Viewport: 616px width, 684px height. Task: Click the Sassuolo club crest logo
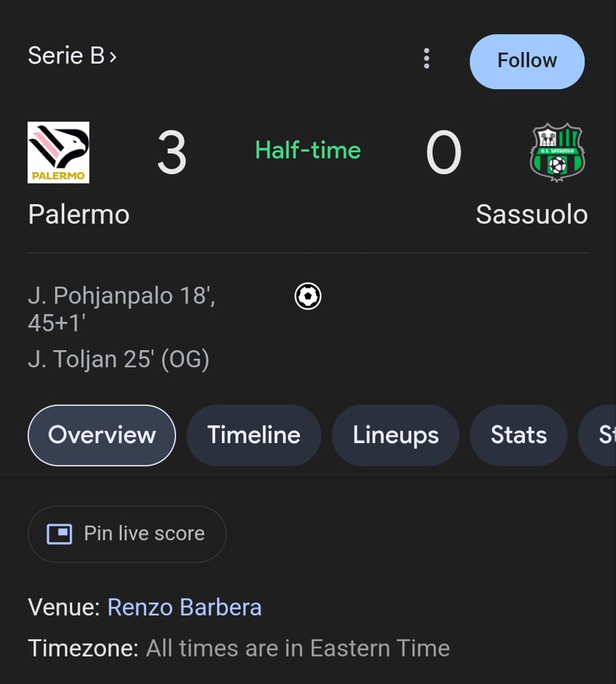pyautogui.click(x=557, y=152)
